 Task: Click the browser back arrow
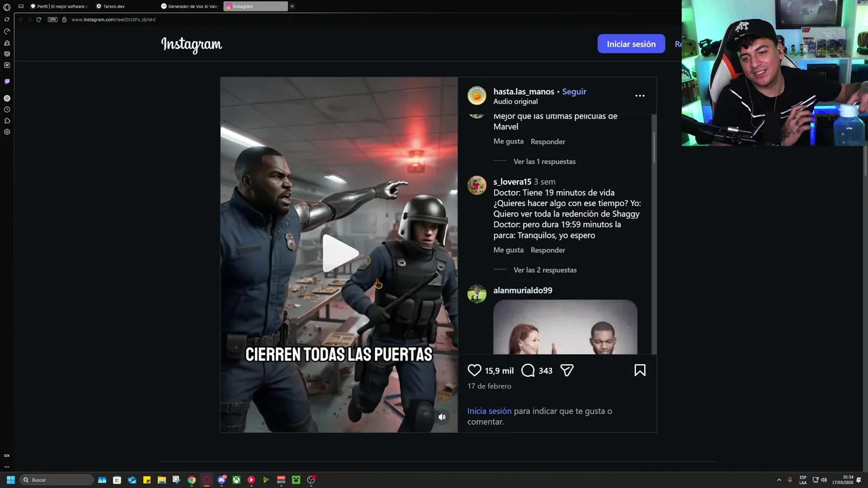[20, 20]
